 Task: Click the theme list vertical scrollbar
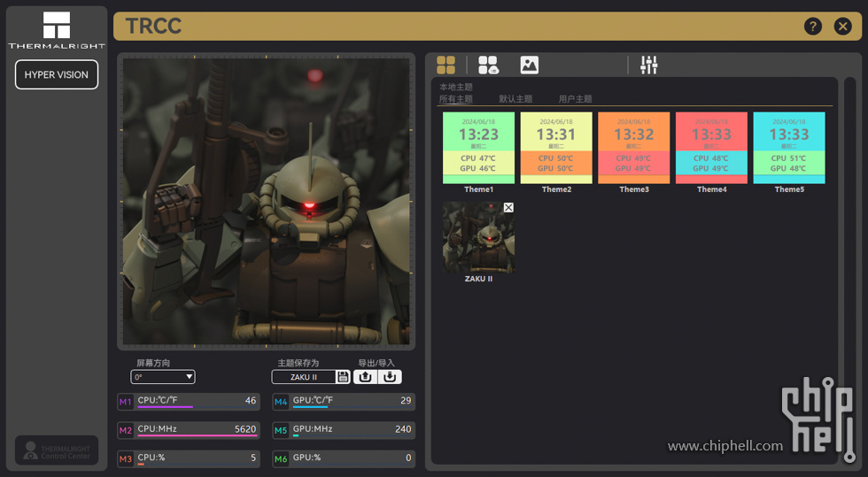849,271
